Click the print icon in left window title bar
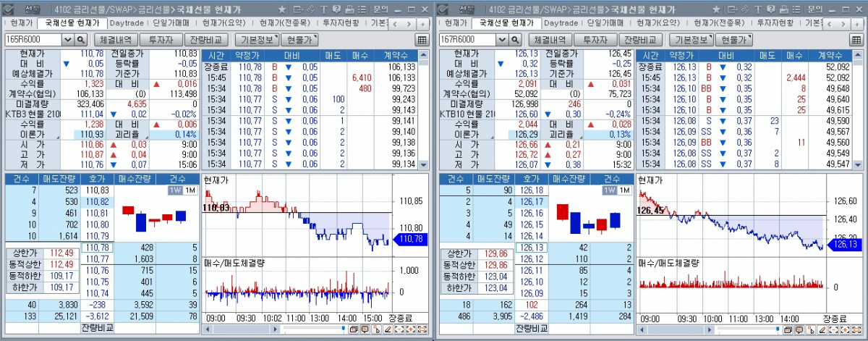 coord(349,9)
